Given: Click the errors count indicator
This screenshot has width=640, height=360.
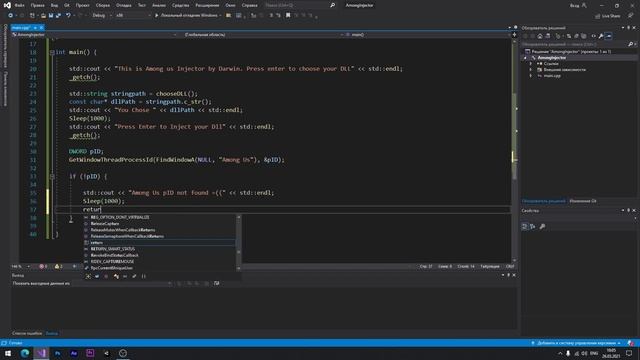Looking at the screenshot, I should [43, 267].
